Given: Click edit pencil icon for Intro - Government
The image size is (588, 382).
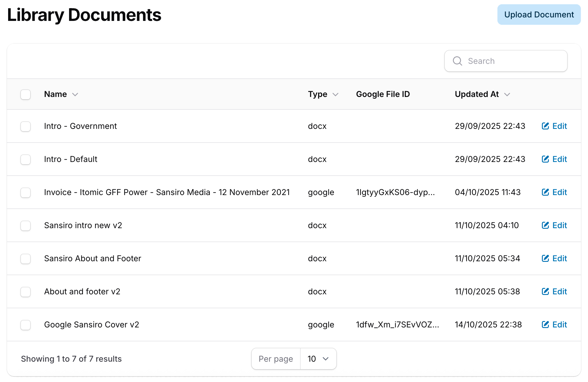Looking at the screenshot, I should [545, 126].
